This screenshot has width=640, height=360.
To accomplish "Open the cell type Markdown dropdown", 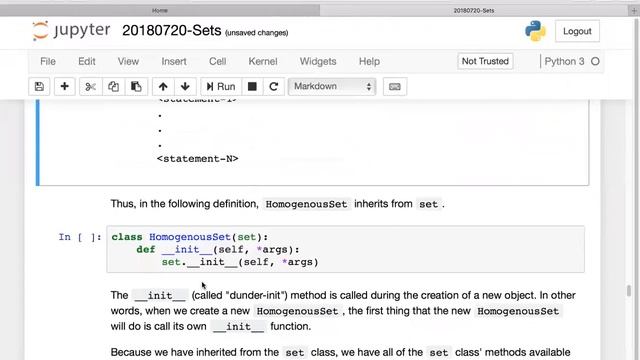I will (x=332, y=87).
